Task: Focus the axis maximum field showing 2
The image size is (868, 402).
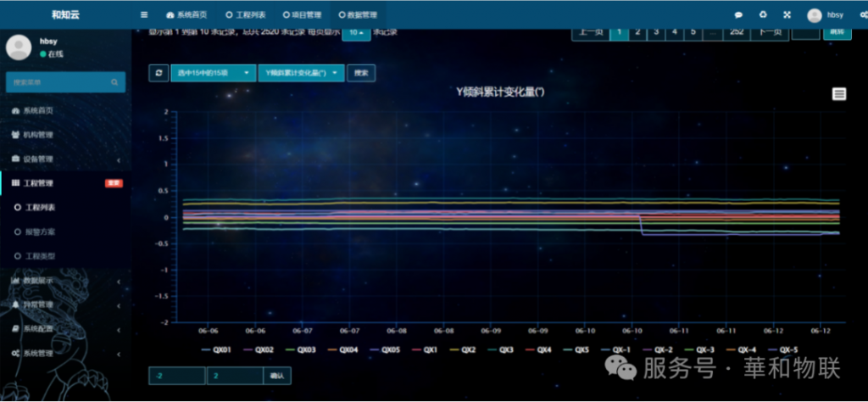Action: 236,376
